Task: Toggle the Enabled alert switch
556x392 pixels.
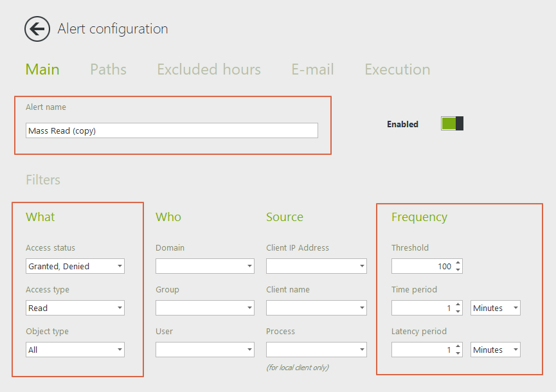Action: pyautogui.click(x=452, y=123)
